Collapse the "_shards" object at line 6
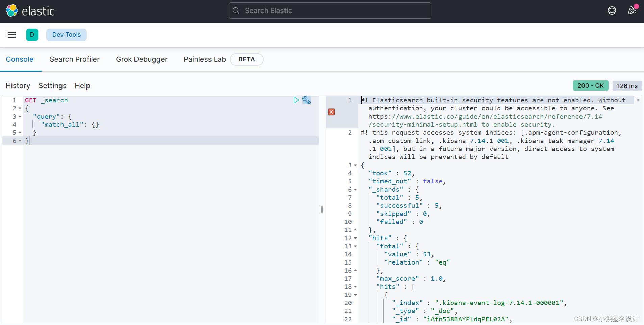644x325 pixels. [x=355, y=190]
